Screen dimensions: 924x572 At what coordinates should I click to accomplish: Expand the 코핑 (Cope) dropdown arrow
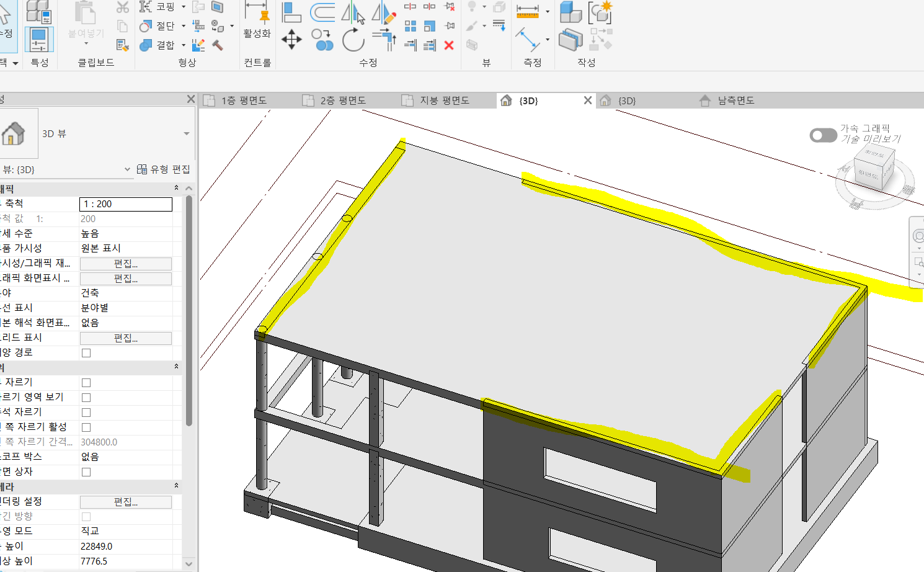[x=184, y=7]
